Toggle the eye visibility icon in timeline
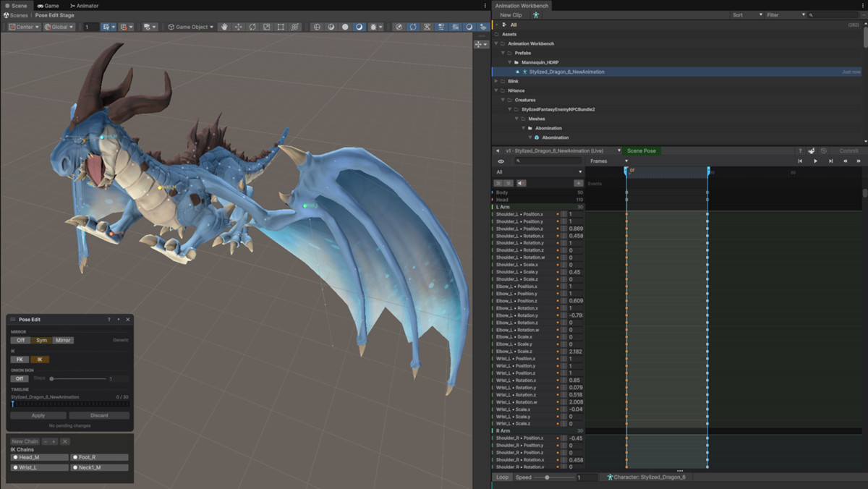 click(501, 161)
